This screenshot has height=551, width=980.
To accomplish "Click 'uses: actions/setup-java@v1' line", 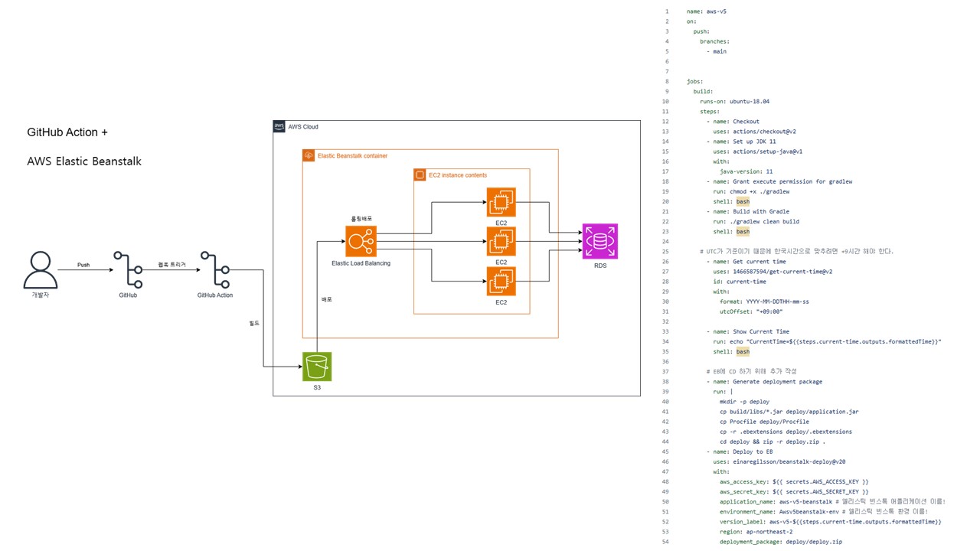I will tap(757, 152).
